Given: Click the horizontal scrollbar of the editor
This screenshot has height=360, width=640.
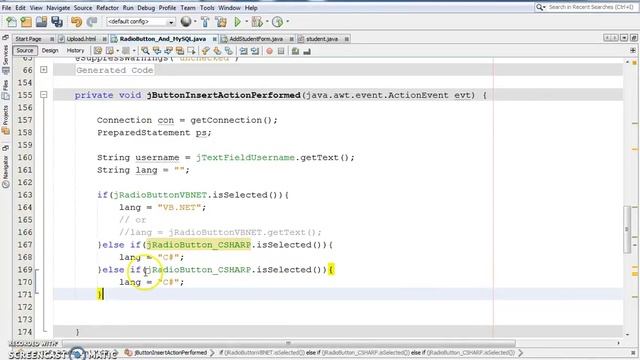Looking at the screenshot, I should pyautogui.click(x=288, y=343).
